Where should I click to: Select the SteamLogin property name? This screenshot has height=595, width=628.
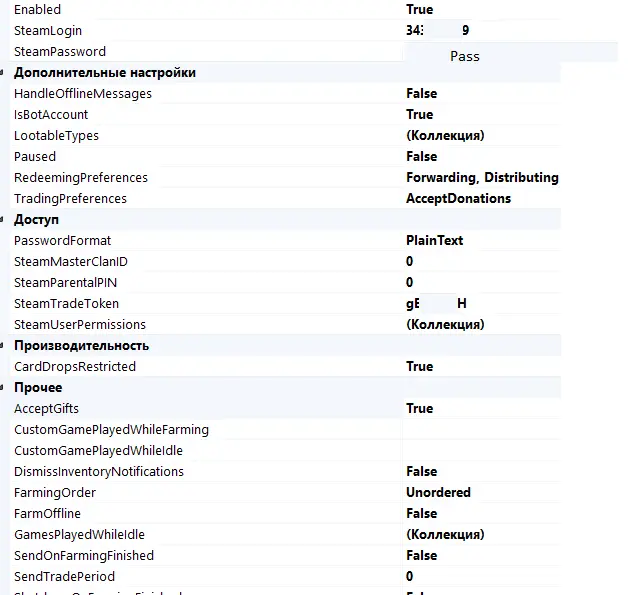(x=48, y=31)
